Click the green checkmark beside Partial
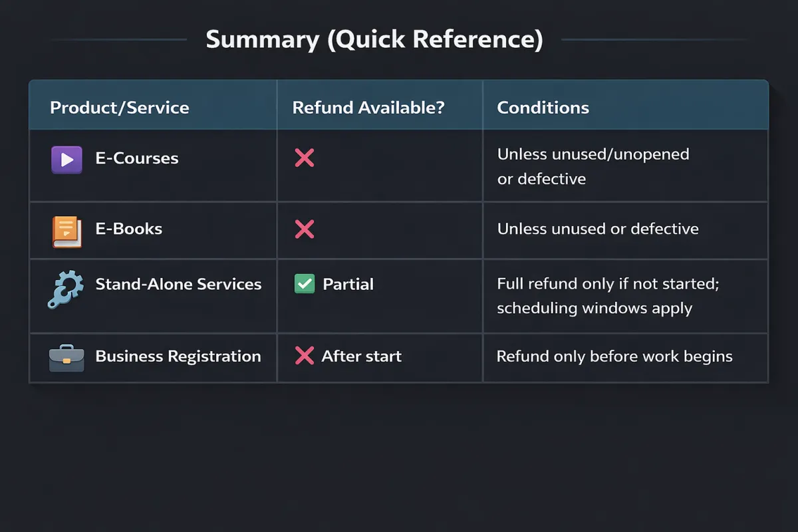The width and height of the screenshot is (798, 532). (304, 285)
